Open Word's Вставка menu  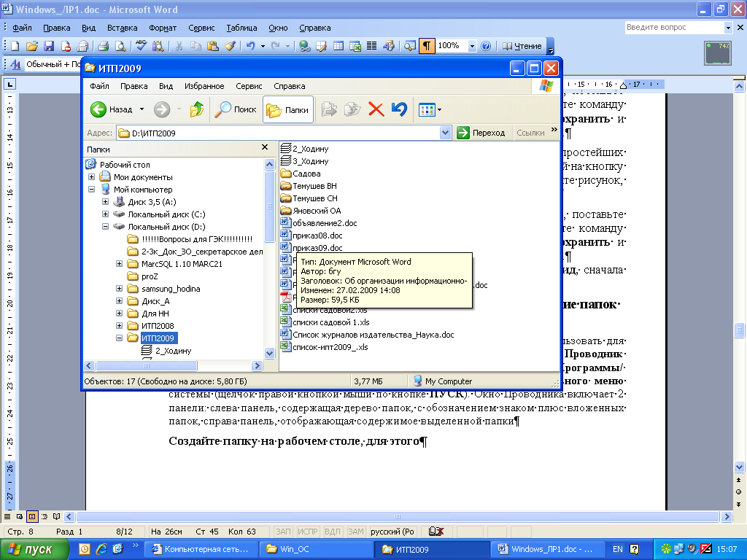122,28
